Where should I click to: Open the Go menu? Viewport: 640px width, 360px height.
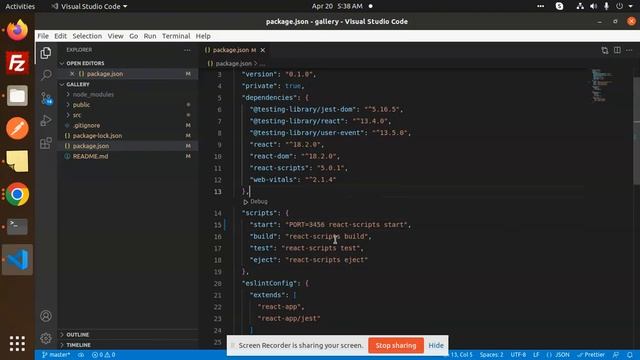coord(133,36)
